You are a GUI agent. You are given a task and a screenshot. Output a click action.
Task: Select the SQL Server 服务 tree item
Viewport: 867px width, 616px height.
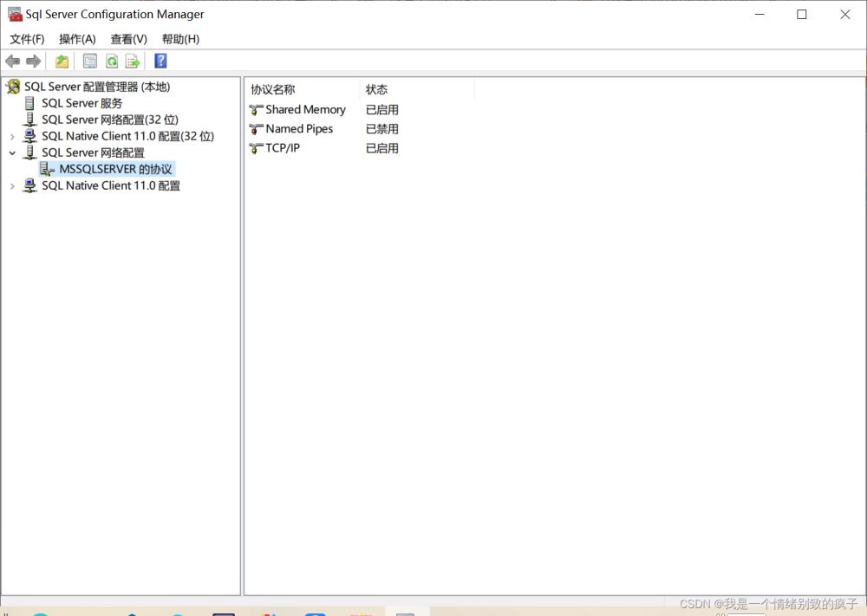click(82, 103)
